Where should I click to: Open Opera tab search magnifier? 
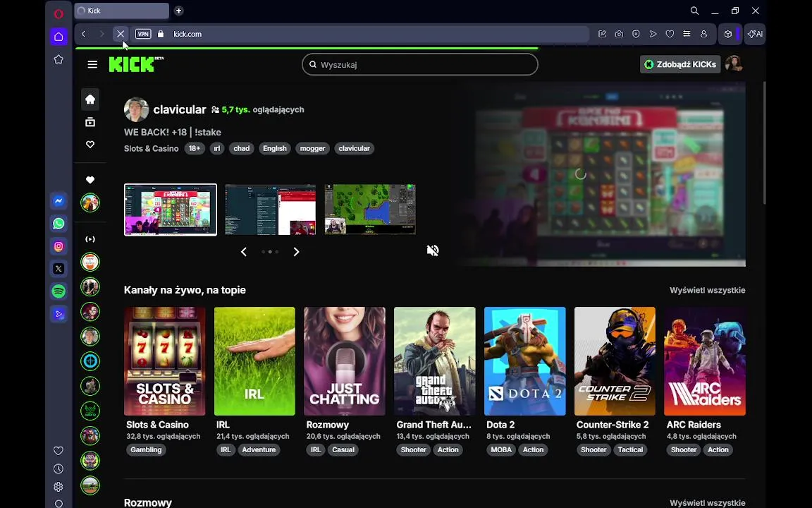pos(694,11)
